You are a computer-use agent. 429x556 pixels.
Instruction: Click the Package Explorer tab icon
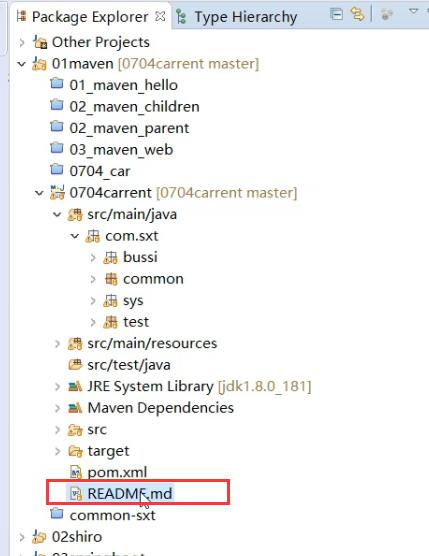22,16
